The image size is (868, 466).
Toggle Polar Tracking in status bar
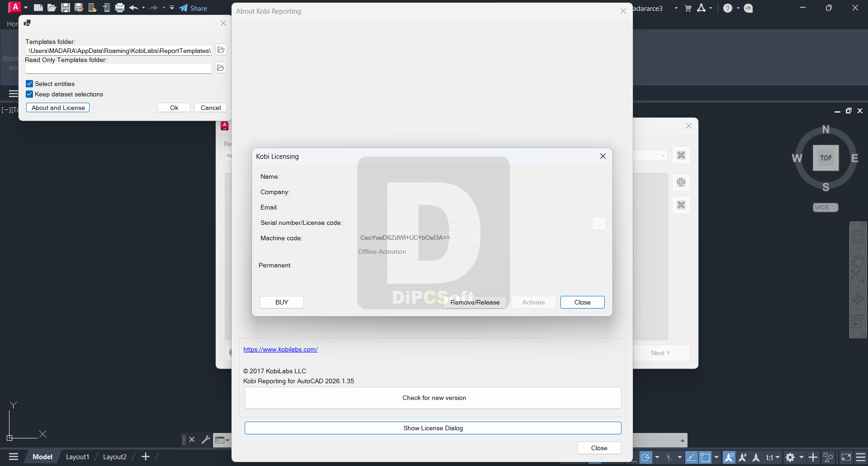[x=646, y=457]
